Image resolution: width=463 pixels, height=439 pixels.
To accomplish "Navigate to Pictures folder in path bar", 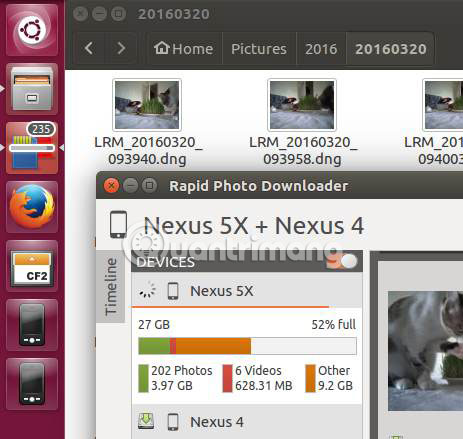I will pyautogui.click(x=259, y=48).
